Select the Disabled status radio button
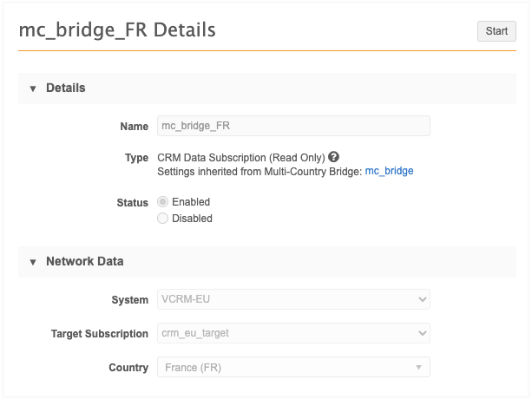 coord(162,219)
